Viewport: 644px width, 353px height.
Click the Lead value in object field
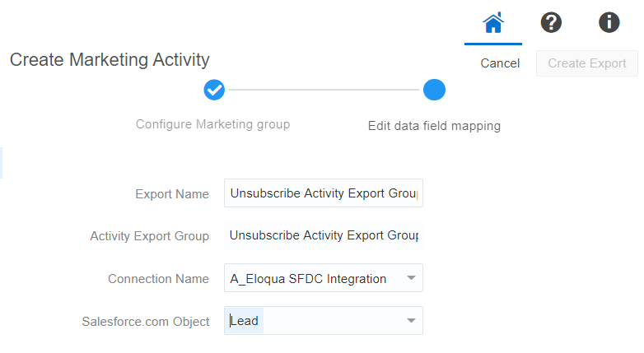[245, 321]
